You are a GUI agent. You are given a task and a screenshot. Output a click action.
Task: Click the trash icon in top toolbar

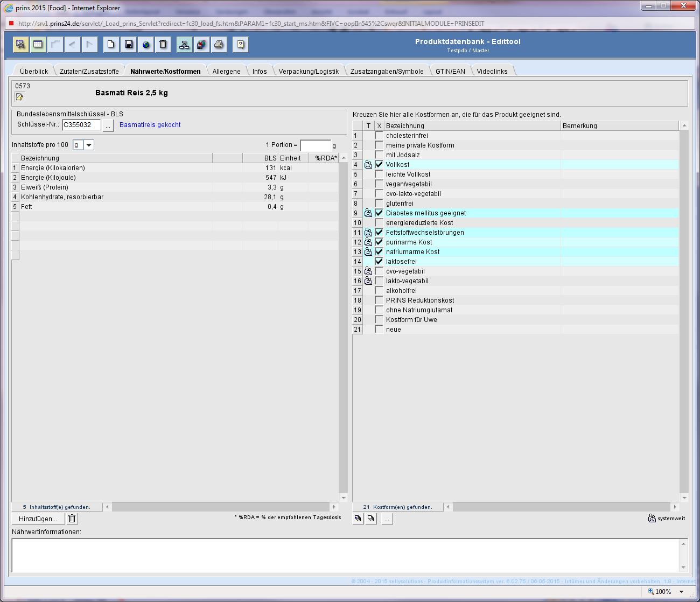click(x=163, y=44)
